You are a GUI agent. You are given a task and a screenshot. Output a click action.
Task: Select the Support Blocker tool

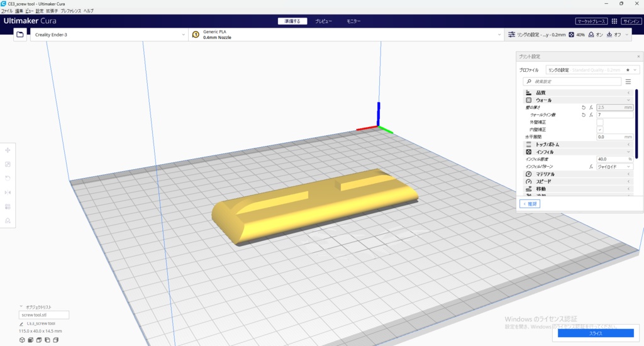(x=8, y=221)
